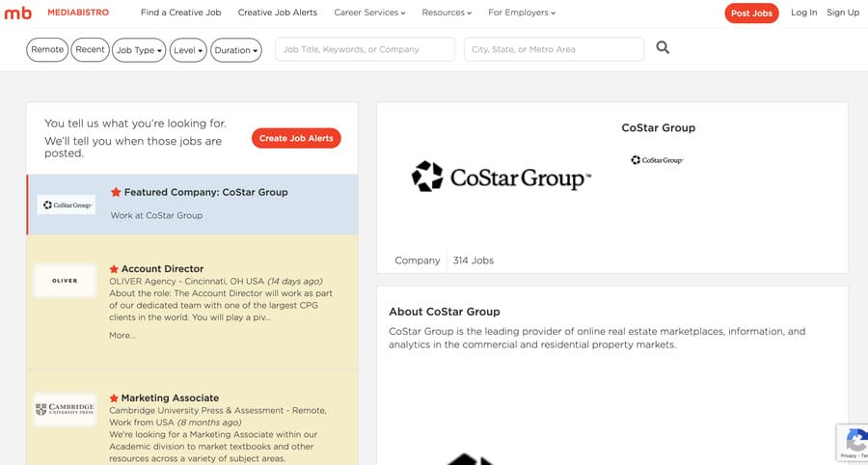Open the Career Services menu
The width and height of the screenshot is (868, 465).
tap(369, 13)
